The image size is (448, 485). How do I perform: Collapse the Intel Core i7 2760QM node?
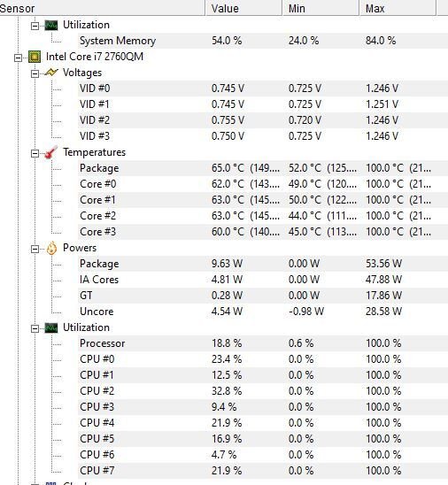19,58
